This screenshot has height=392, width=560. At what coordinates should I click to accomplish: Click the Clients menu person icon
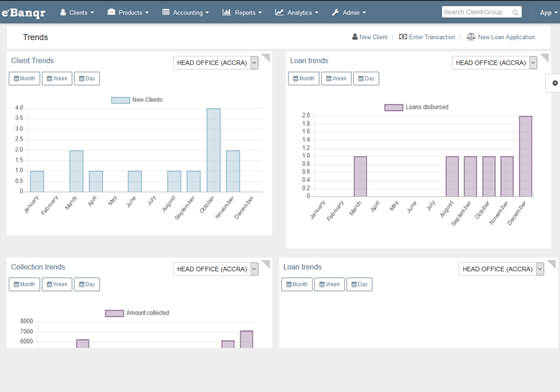coord(63,12)
